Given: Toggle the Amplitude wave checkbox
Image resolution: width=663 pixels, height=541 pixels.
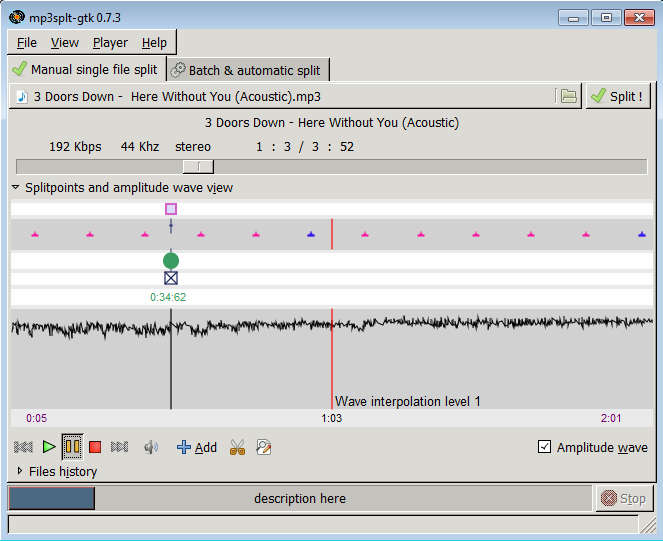Looking at the screenshot, I should (x=544, y=447).
